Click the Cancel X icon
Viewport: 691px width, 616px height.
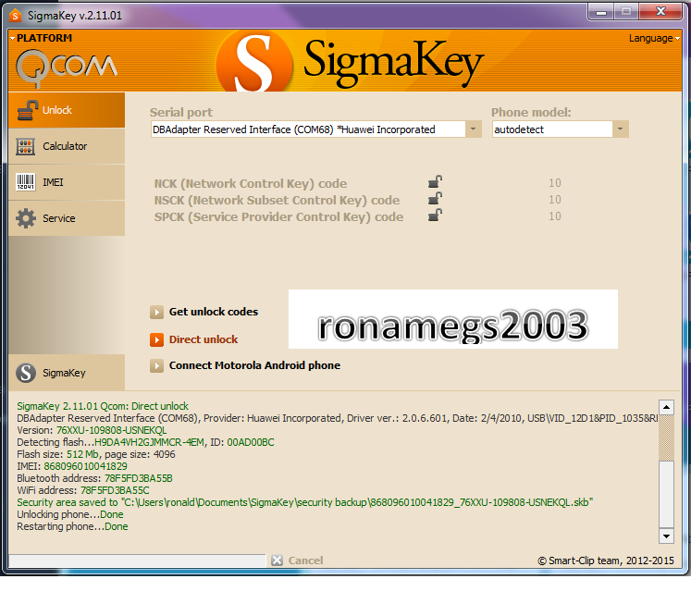(x=278, y=561)
